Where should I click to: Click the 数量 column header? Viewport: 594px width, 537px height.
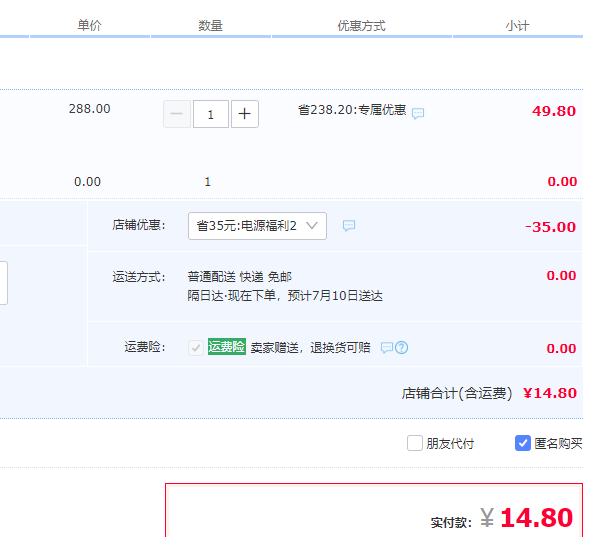coord(210,25)
